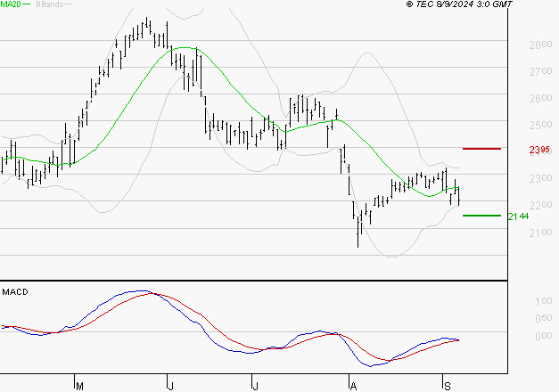Image resolution: width=559 pixels, height=392 pixels.
Task: Click the 2300 price axis label
Action: tap(540, 179)
